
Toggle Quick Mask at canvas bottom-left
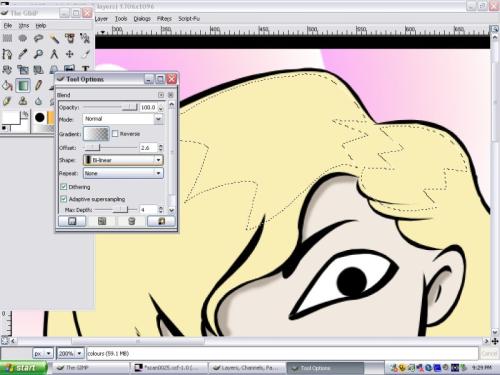point(4,341)
